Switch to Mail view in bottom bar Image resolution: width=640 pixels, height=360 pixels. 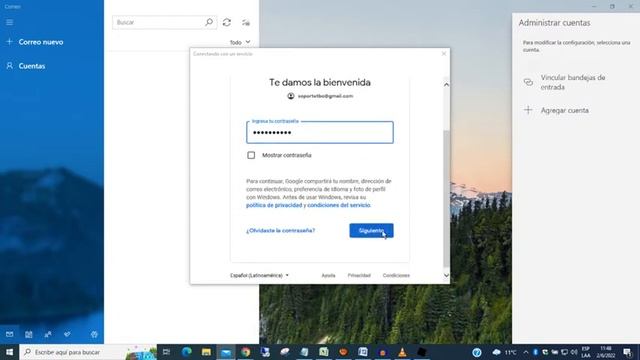pos(9,334)
